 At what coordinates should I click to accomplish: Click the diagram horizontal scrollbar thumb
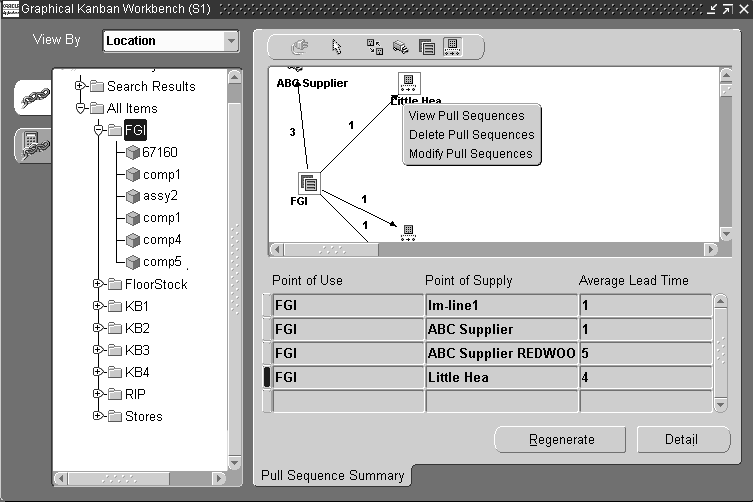(331, 250)
